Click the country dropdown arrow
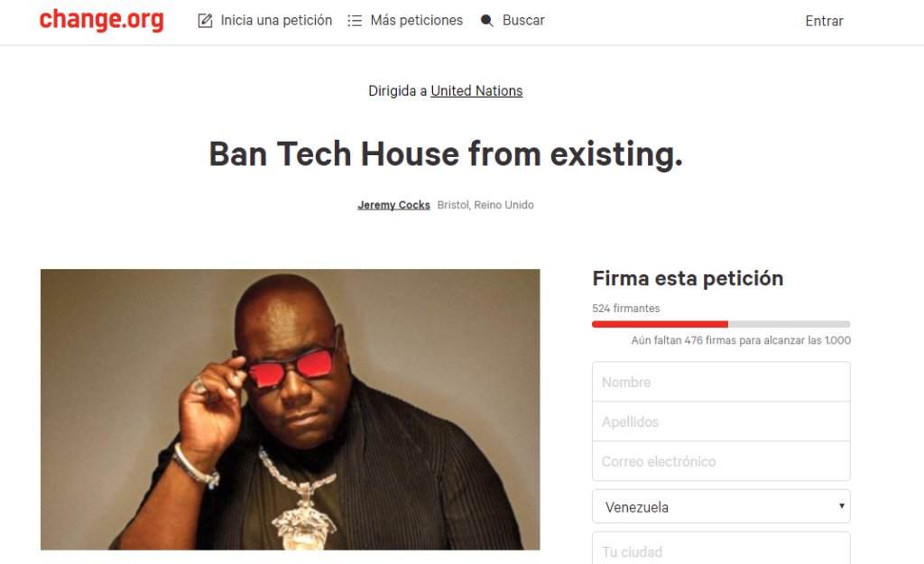Image resolution: width=924 pixels, height=564 pixels. tap(842, 506)
